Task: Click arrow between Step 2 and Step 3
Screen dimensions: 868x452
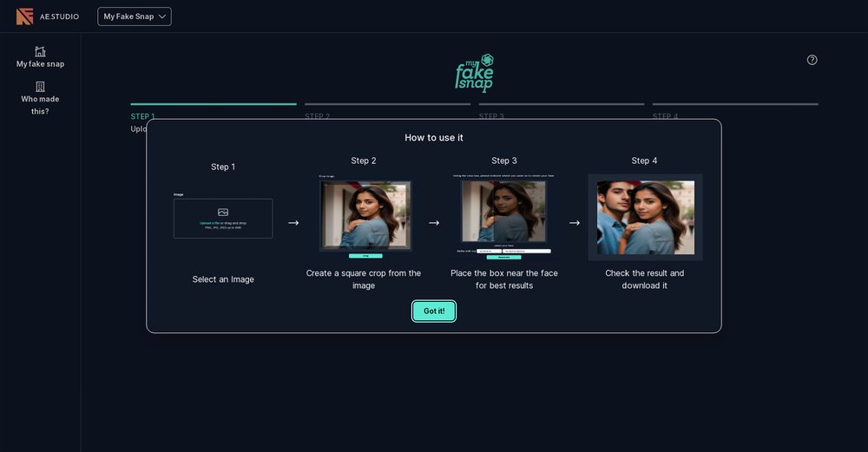Action: (x=434, y=223)
